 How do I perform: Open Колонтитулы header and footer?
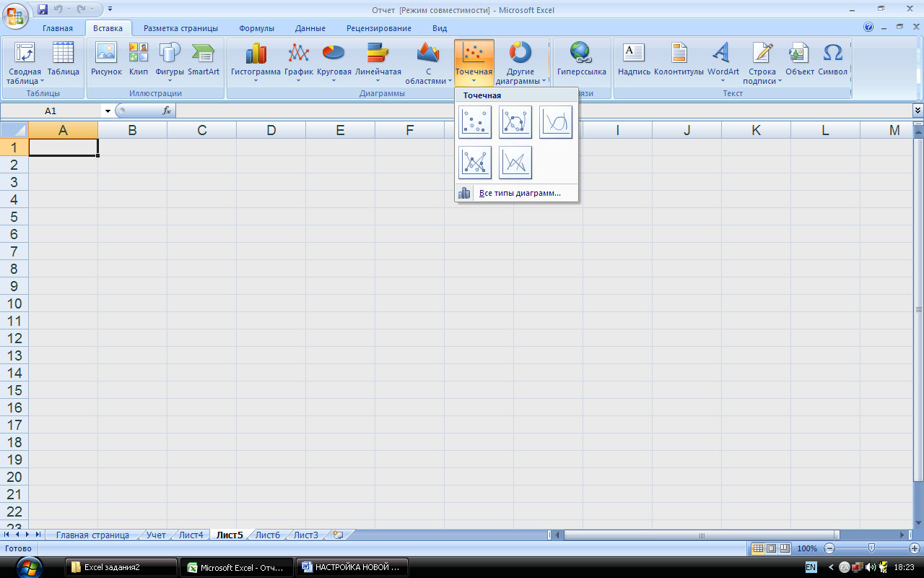(x=679, y=59)
